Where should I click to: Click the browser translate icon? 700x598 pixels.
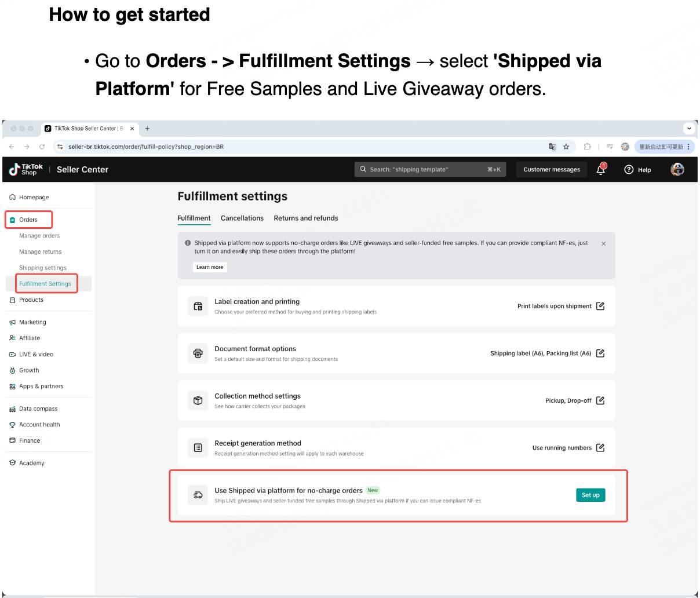click(552, 147)
